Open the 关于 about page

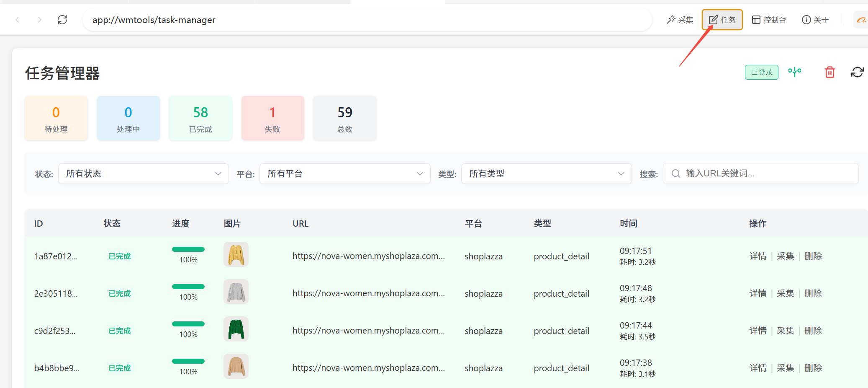point(815,20)
